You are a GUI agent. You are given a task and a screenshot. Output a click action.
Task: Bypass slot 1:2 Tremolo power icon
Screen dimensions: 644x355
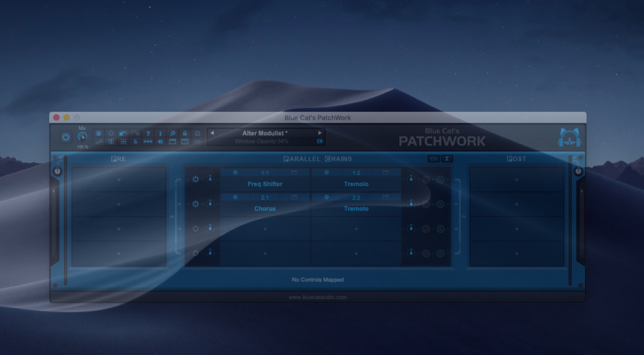coord(326,172)
